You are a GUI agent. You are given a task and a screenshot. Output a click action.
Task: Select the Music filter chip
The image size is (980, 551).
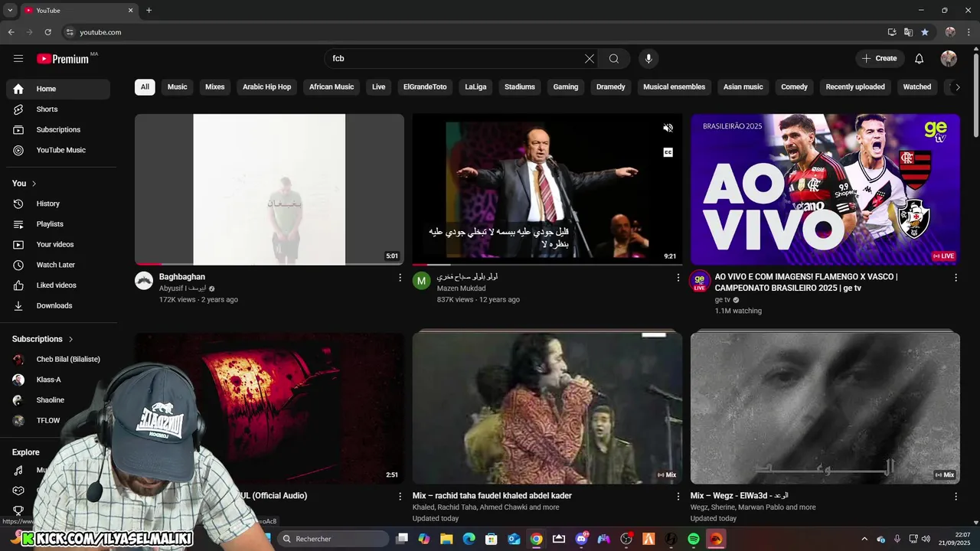[178, 87]
